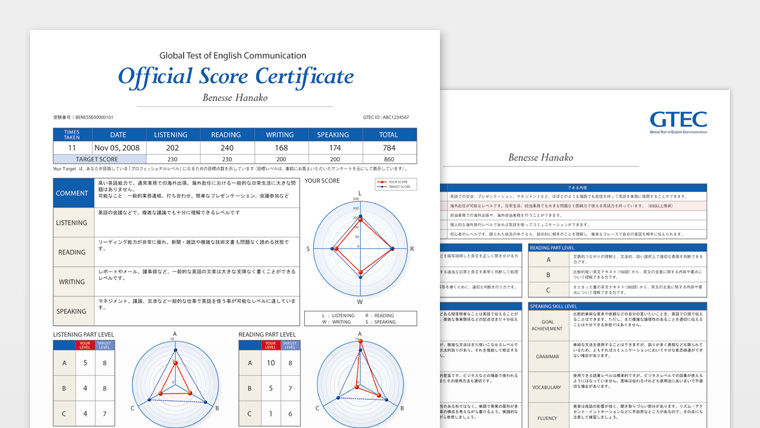Click the "GTEC ID : ABC1234567" text
760x428 pixels.
coord(386,117)
